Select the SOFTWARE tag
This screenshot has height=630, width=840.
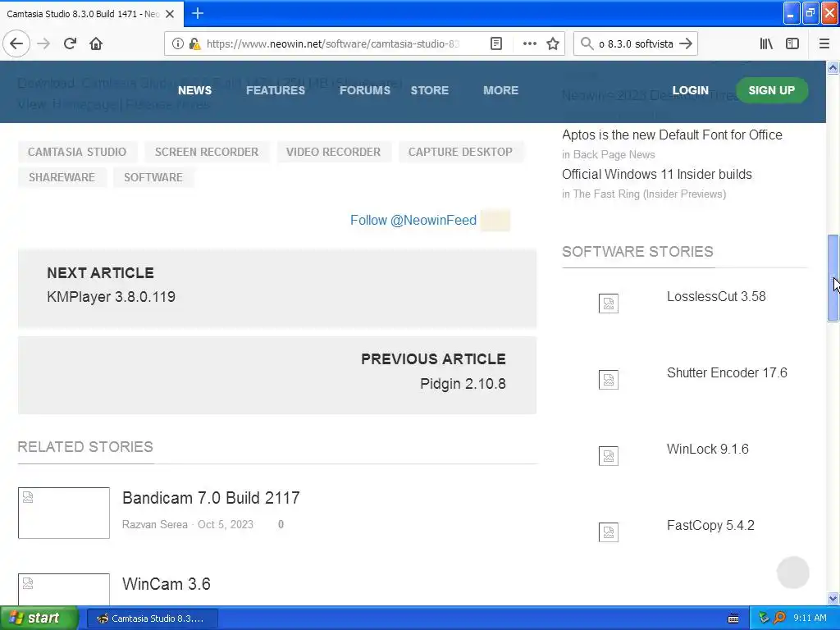pos(153,177)
